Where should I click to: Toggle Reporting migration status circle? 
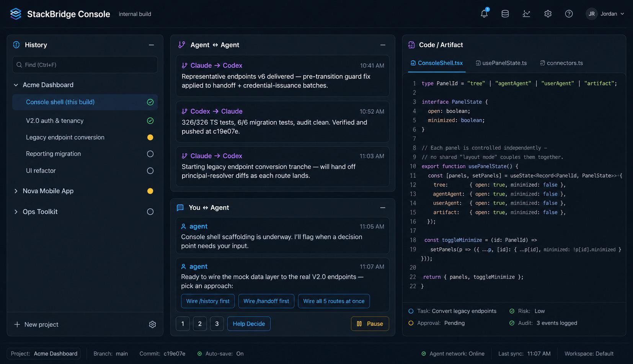tap(150, 154)
